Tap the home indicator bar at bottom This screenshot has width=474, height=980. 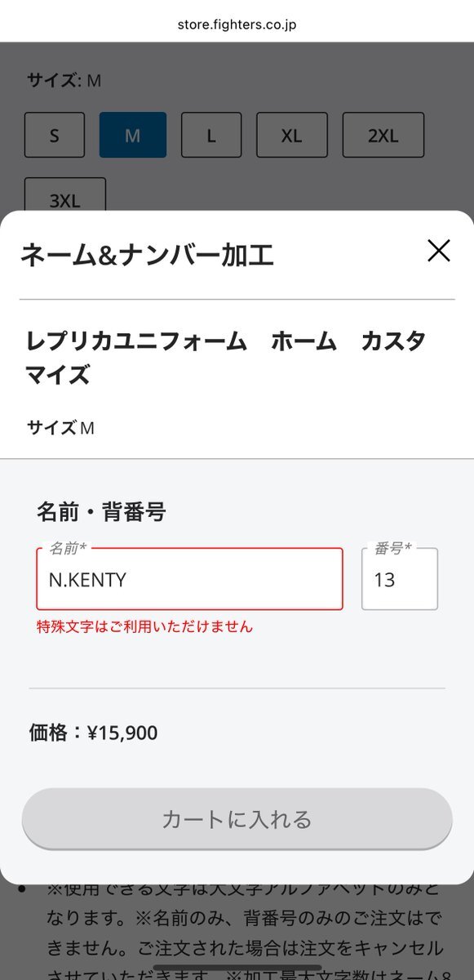point(237,969)
